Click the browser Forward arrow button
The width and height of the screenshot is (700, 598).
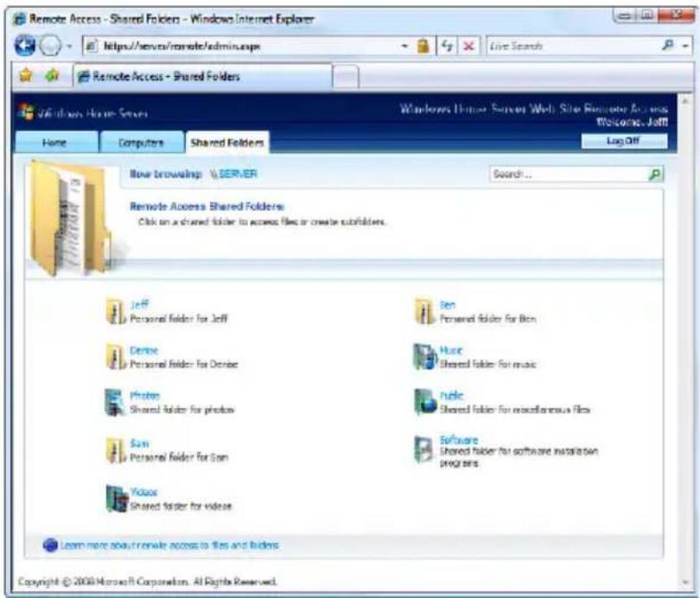[50, 46]
